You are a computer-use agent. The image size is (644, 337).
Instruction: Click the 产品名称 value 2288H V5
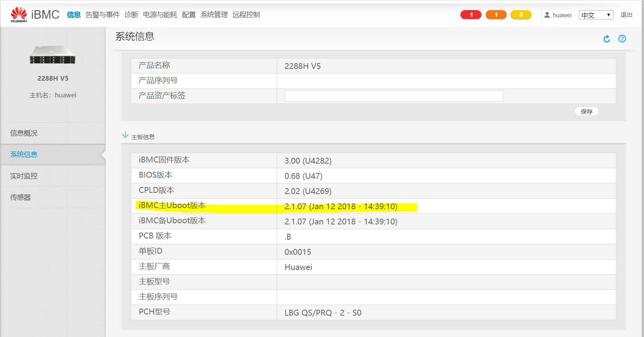coord(303,66)
